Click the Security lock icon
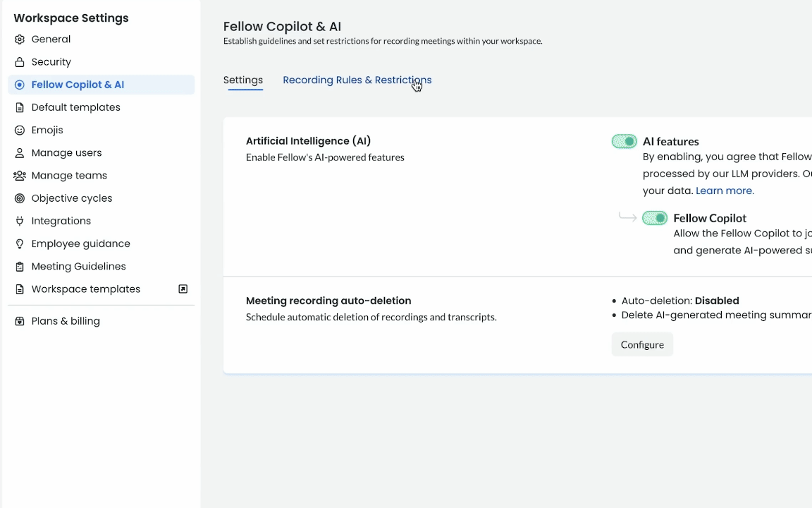Viewport: 812px width, 508px height. pyautogui.click(x=20, y=62)
